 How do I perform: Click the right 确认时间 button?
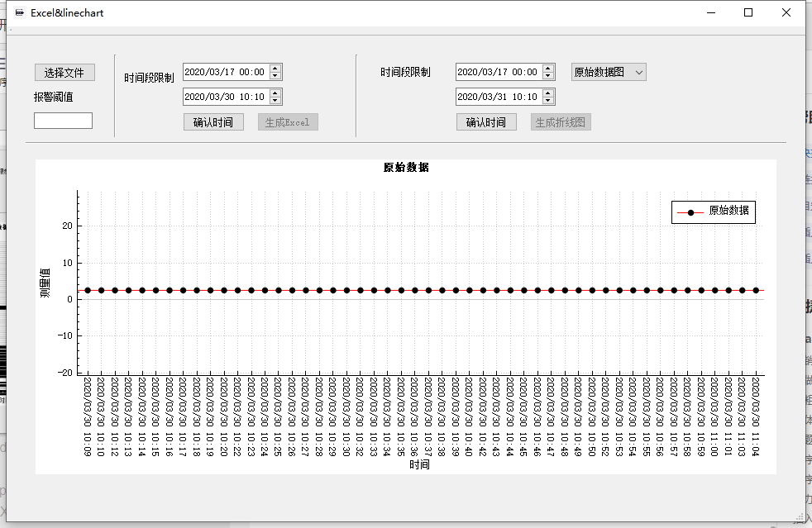[486, 122]
